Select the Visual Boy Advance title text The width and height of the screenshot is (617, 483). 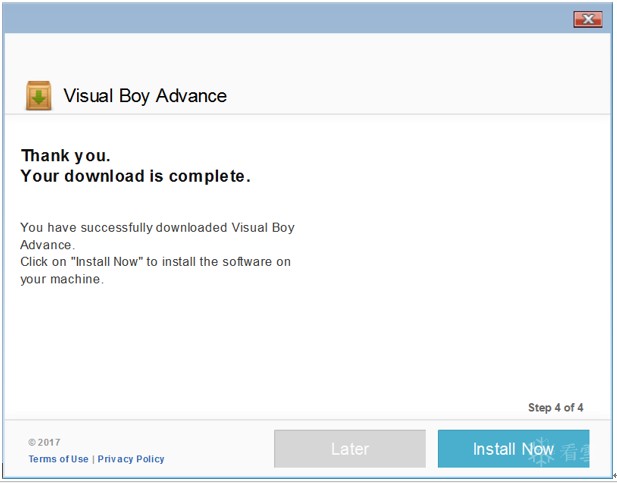tap(145, 96)
